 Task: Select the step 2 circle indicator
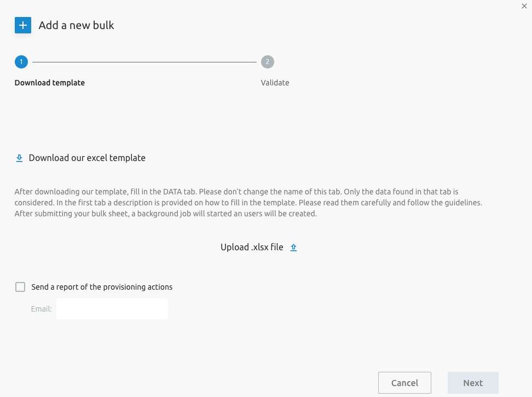click(x=267, y=62)
